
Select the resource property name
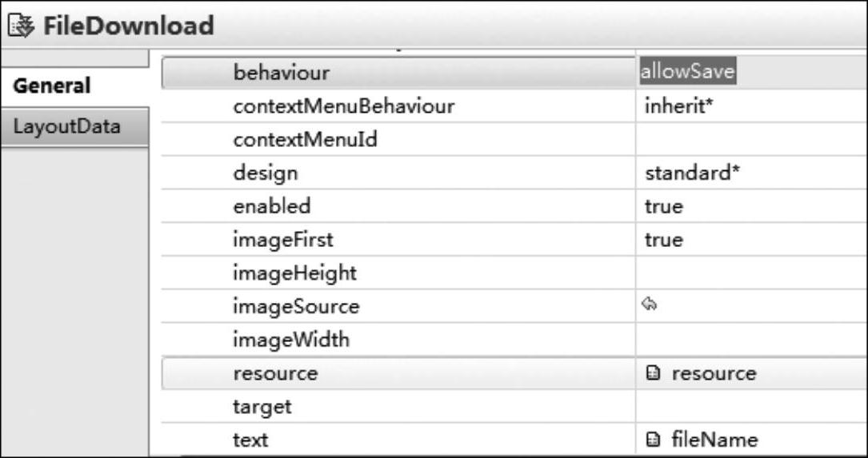pos(276,373)
